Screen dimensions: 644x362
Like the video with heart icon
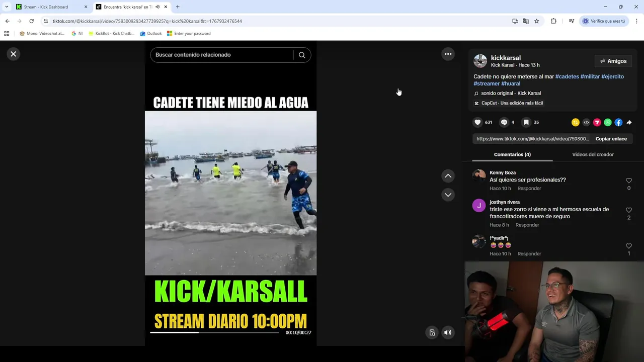coord(478,122)
